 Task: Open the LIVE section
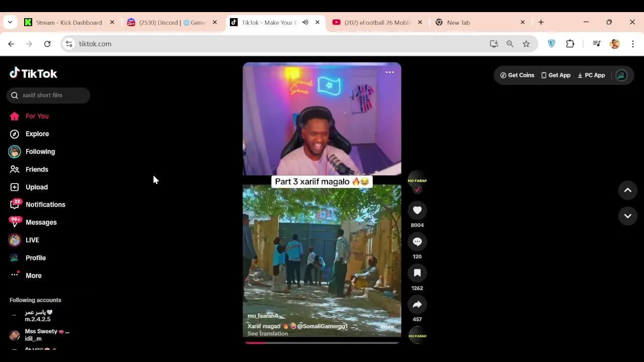(x=24, y=240)
